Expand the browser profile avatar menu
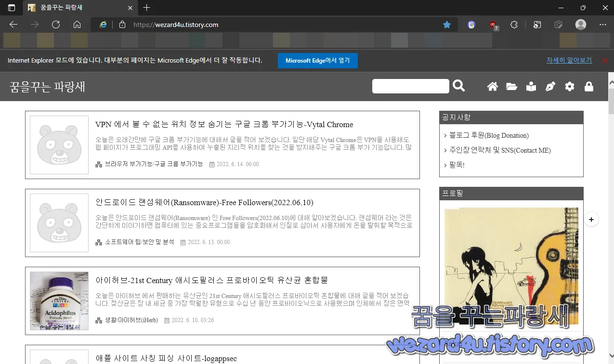 [581, 25]
